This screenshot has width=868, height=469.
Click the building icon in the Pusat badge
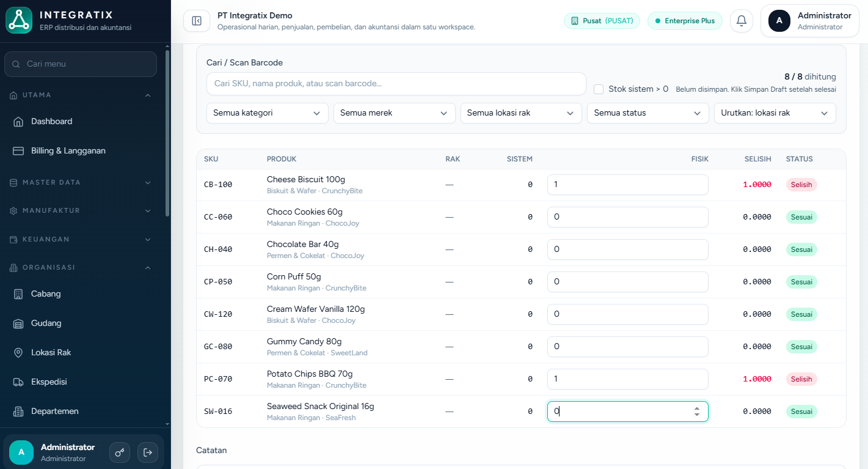pyautogui.click(x=575, y=21)
